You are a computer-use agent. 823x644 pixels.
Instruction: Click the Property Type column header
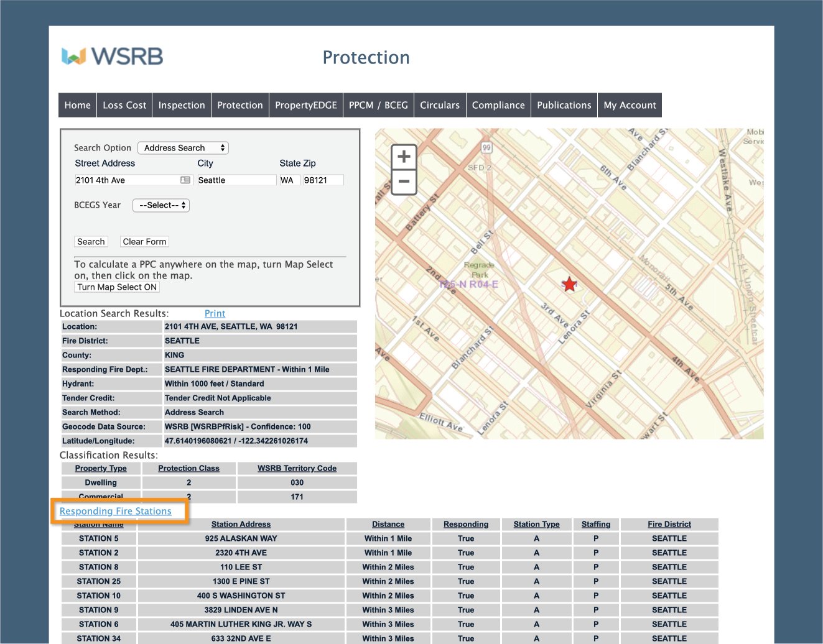[x=101, y=468]
